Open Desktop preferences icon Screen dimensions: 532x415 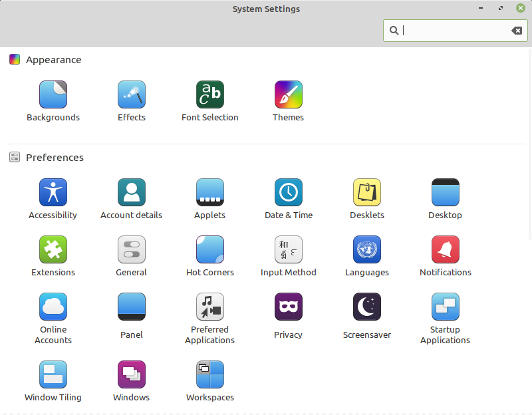[x=446, y=193]
